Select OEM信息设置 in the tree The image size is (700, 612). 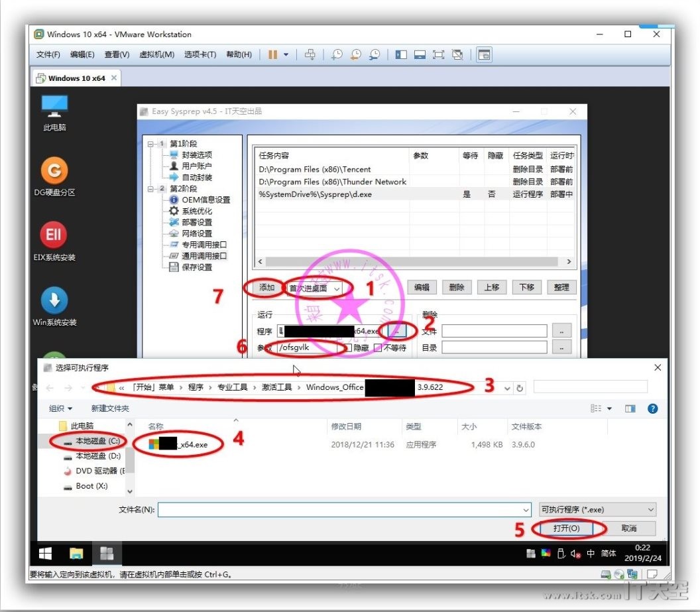click(205, 200)
